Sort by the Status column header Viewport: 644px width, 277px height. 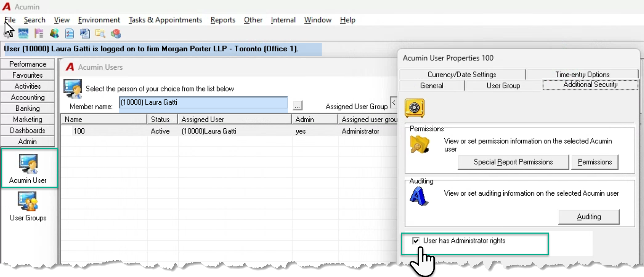point(162,119)
